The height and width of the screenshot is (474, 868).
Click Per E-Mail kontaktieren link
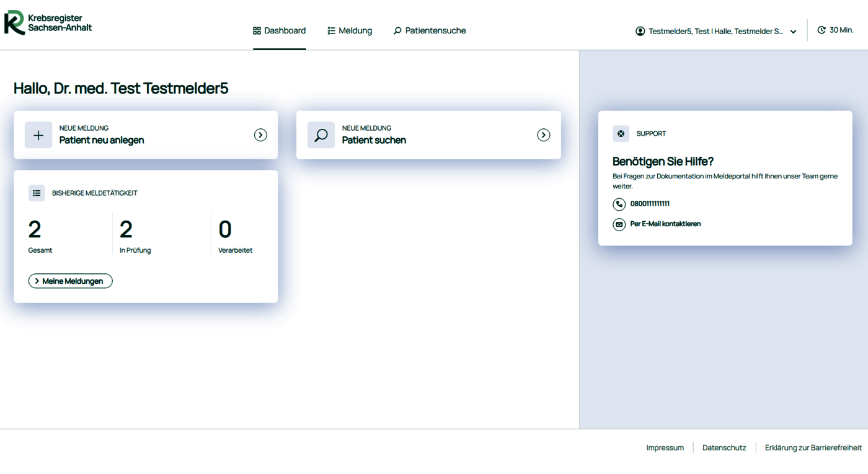[665, 224]
